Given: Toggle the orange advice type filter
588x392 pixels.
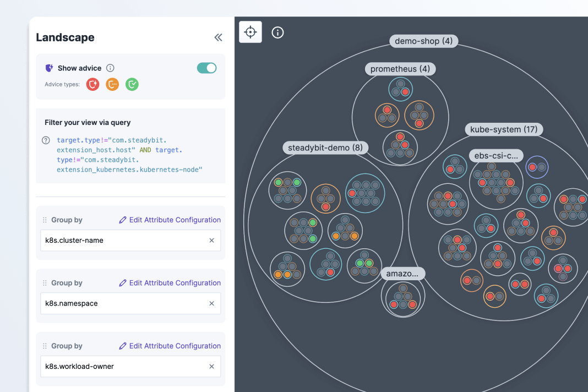Looking at the screenshot, I should pos(112,84).
